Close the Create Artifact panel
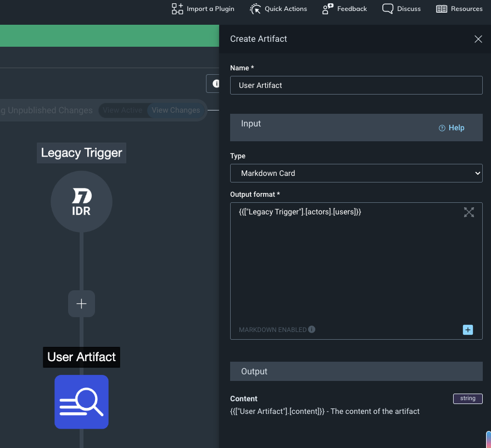The image size is (491, 448). coord(478,39)
